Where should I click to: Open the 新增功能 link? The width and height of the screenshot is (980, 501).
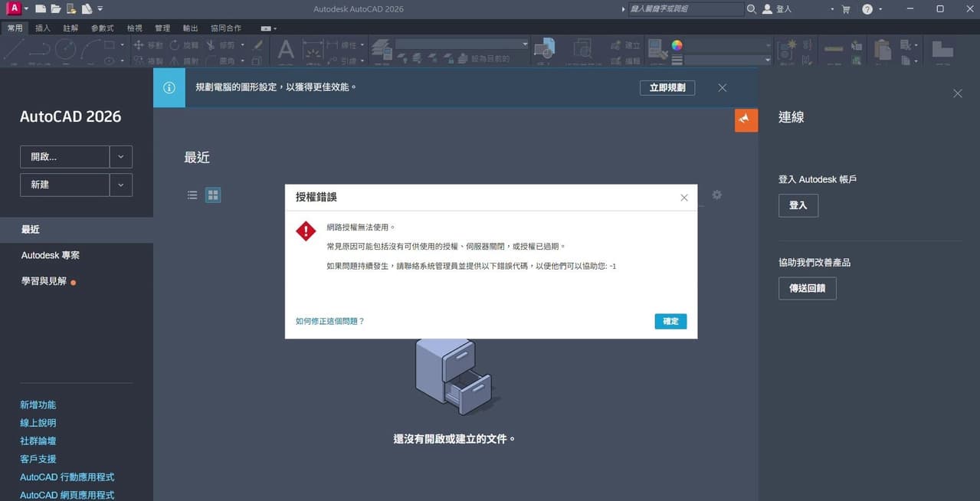[38, 404]
